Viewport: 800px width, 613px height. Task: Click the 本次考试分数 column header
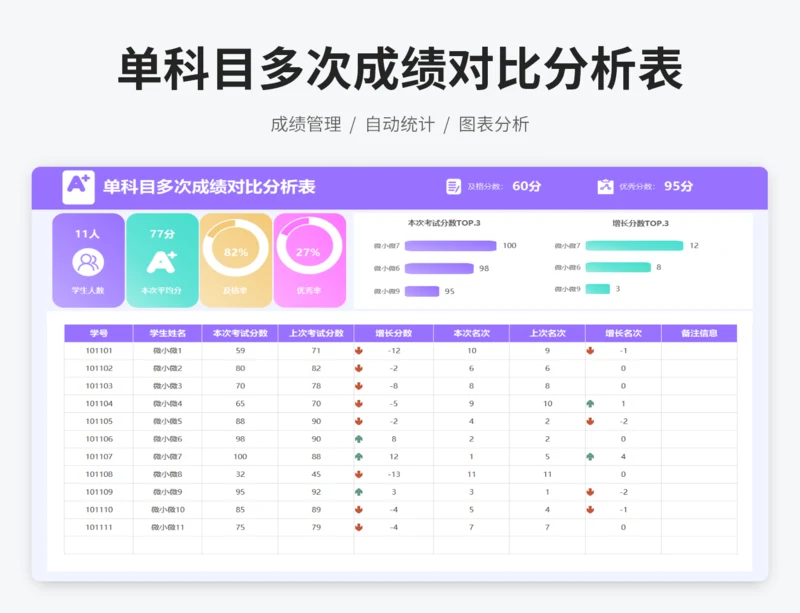[240, 333]
